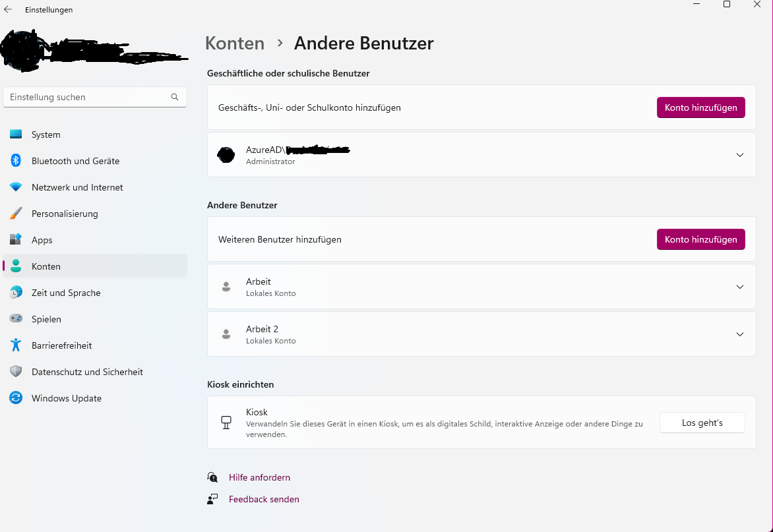Select the Personalisierung brush icon
Image resolution: width=773 pixels, height=532 pixels.
15,214
